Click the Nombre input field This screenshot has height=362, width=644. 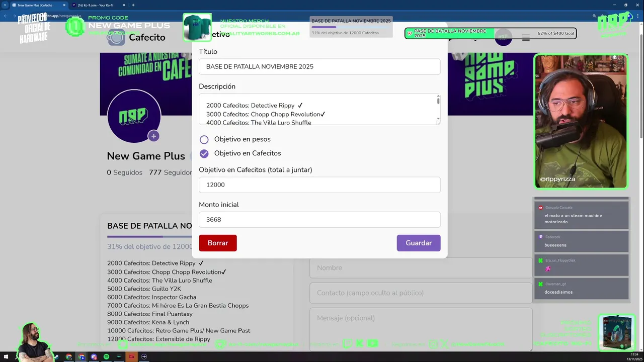(421, 268)
